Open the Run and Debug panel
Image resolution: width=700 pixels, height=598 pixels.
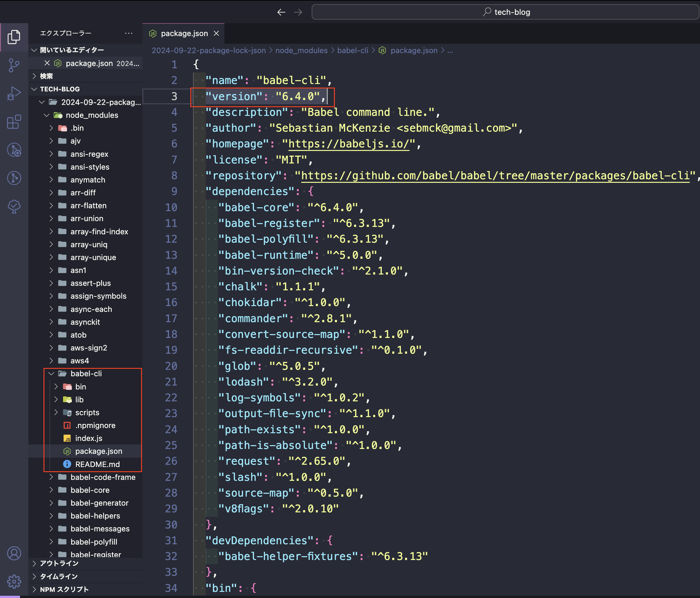14,94
